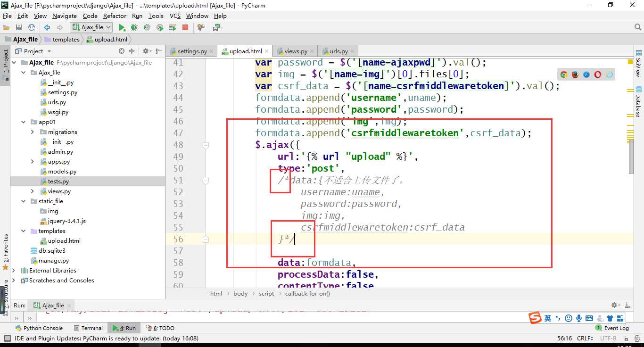Open in Opera browser icon
644x347 pixels.
click(598, 74)
